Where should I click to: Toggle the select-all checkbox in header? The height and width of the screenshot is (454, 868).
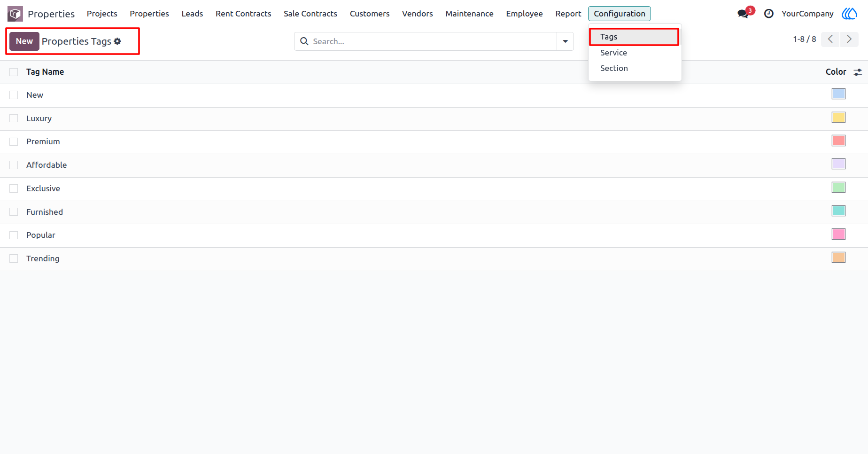(x=14, y=72)
